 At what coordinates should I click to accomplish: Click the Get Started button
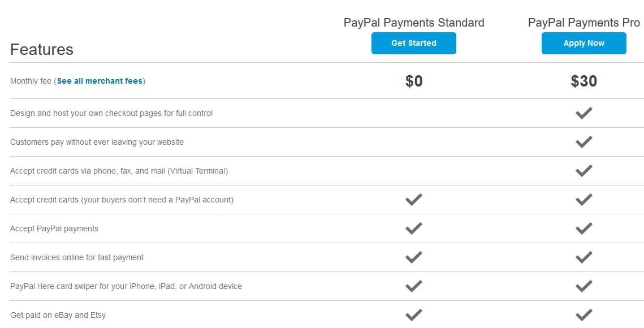pyautogui.click(x=413, y=44)
